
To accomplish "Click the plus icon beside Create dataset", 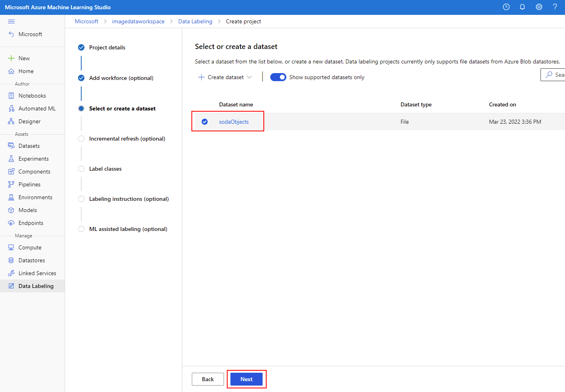I will pyautogui.click(x=201, y=77).
